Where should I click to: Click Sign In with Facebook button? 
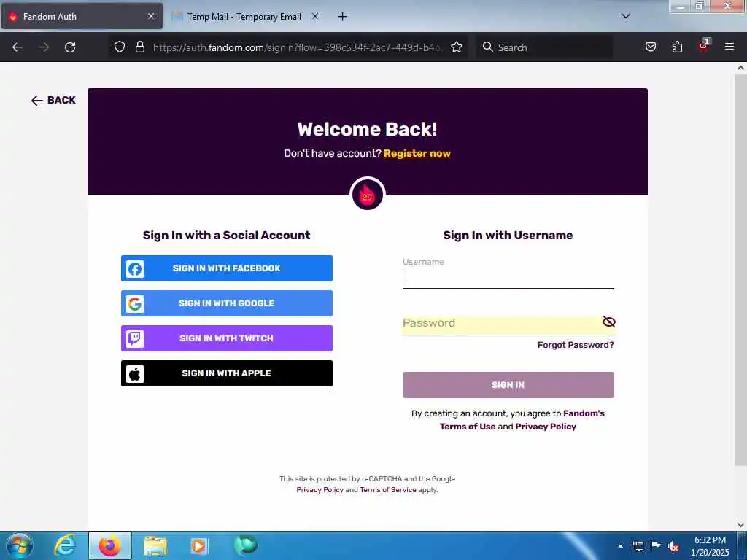click(x=227, y=268)
